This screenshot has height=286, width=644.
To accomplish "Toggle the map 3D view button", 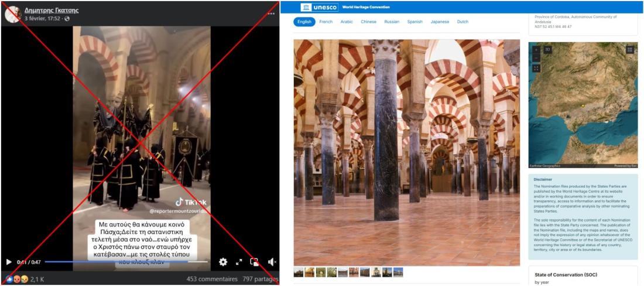I will (547, 50).
